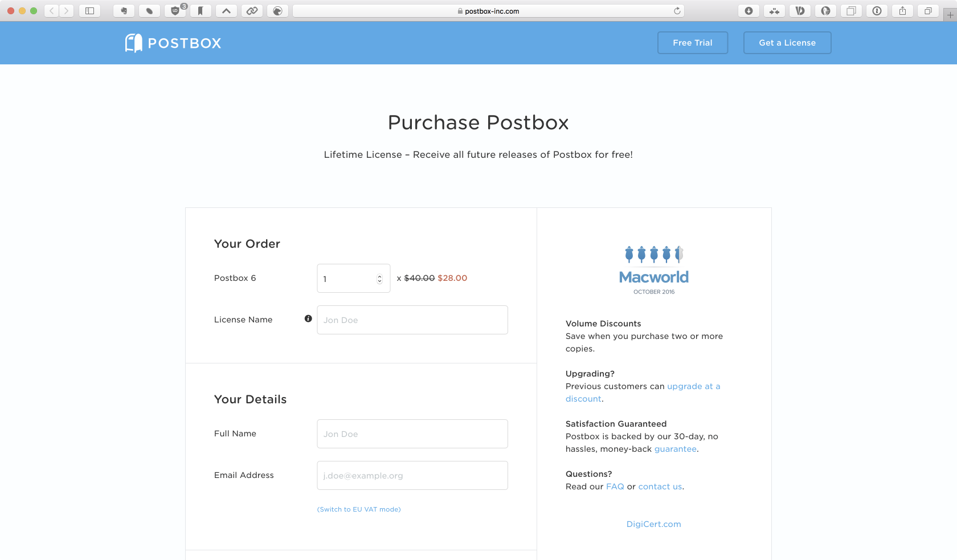Open the Share menu in toolbar
This screenshot has width=957, height=560.
click(902, 11)
